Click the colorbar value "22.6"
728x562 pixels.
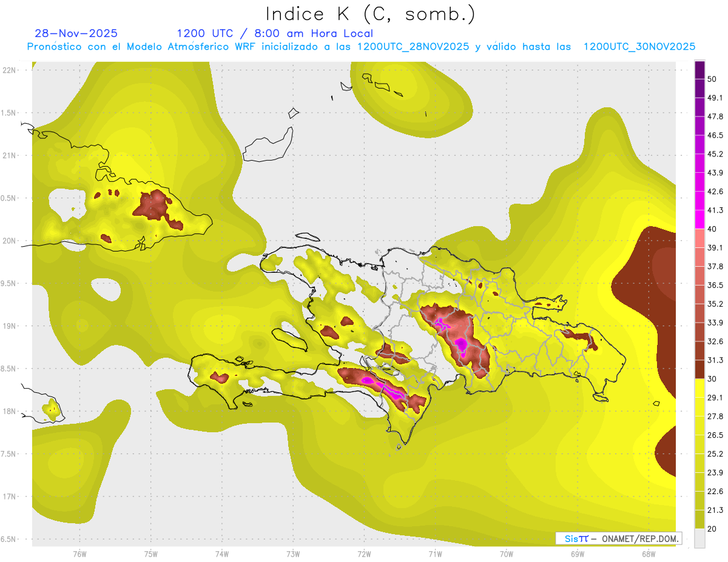tap(715, 491)
